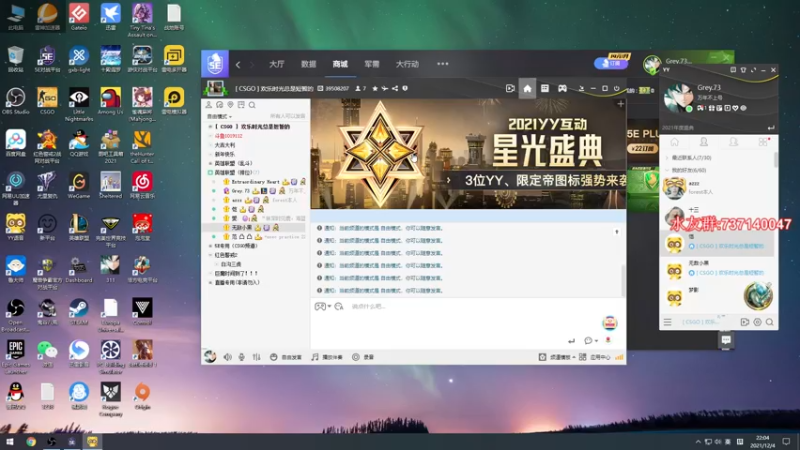This screenshot has width=800, height=450.
Task: Collapse the 红色警戒2 channel node
Action: click(210, 255)
